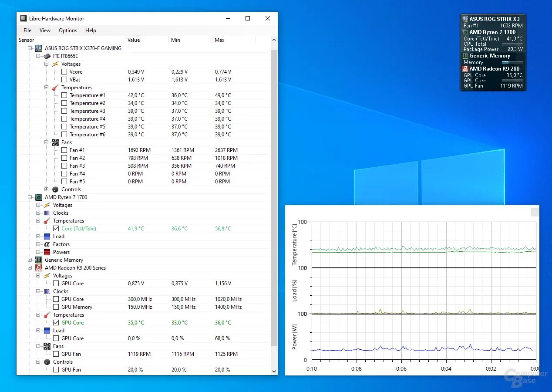Click the Generic Memory RAM icon
The height and width of the screenshot is (392, 552).
pyautogui.click(x=39, y=260)
